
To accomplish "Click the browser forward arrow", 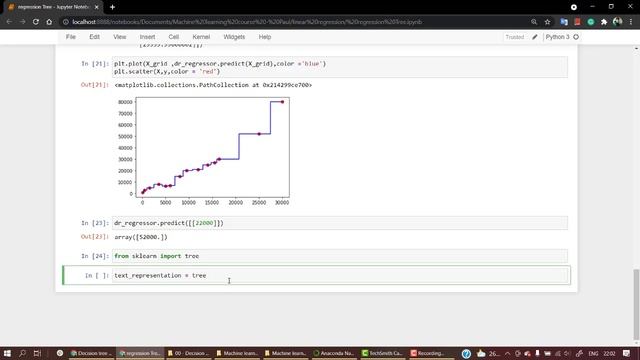I will 23,22.
